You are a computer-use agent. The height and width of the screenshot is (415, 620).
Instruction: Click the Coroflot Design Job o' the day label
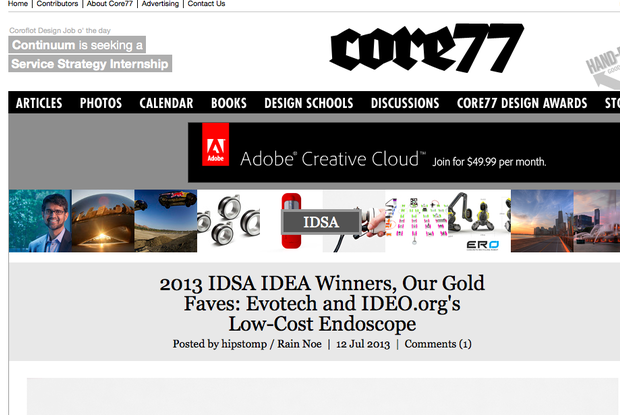click(60, 30)
